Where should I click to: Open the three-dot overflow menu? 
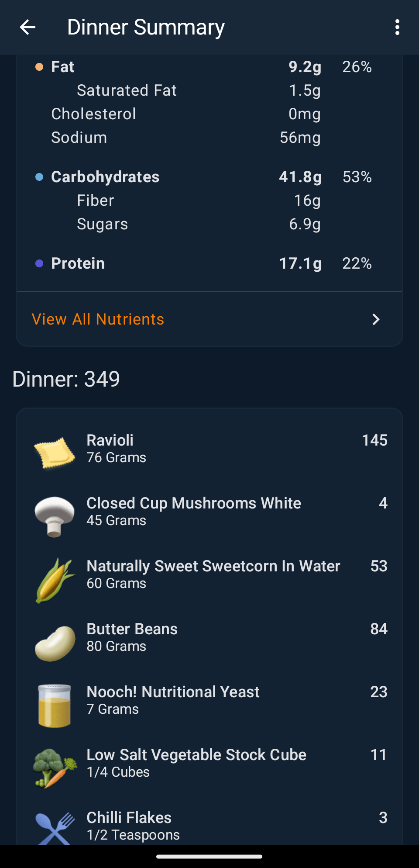(397, 27)
